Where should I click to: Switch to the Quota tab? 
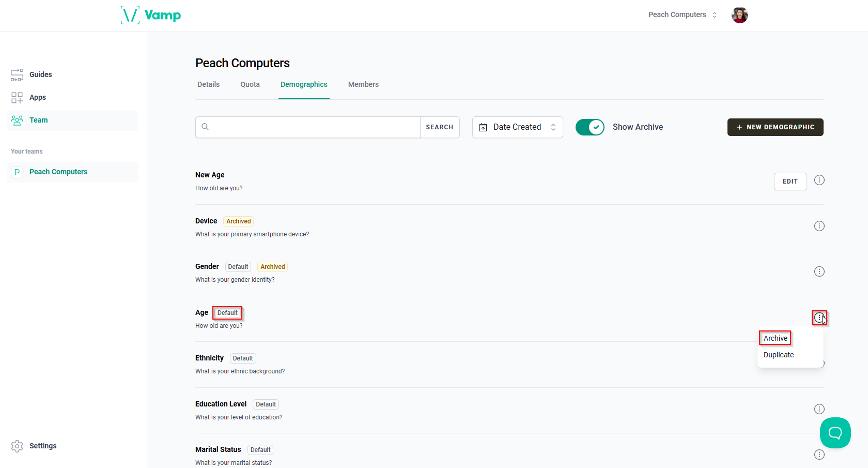click(250, 84)
